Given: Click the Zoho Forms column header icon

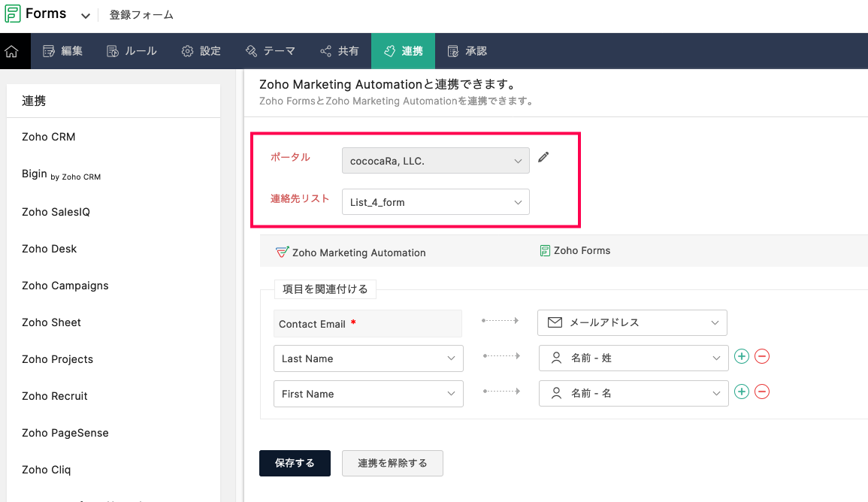Looking at the screenshot, I should point(546,251).
